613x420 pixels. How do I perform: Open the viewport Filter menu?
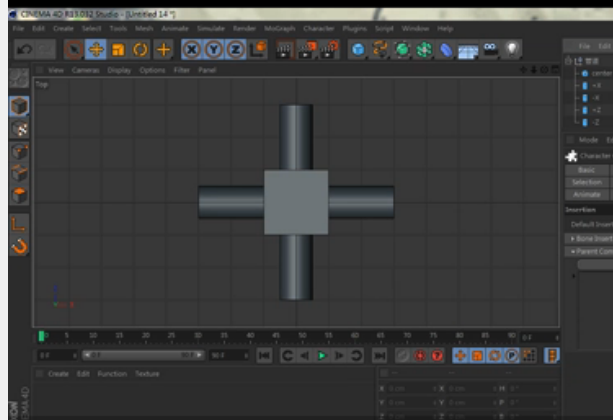[x=182, y=70]
